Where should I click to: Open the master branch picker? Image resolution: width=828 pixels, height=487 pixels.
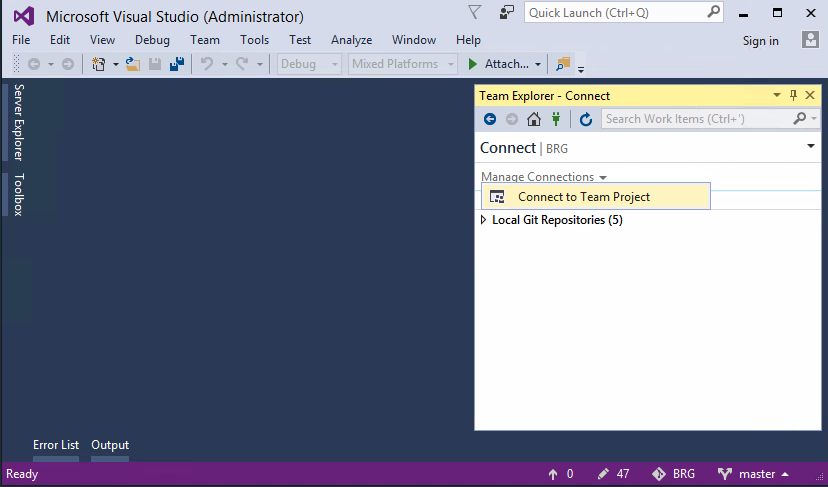tap(753, 474)
